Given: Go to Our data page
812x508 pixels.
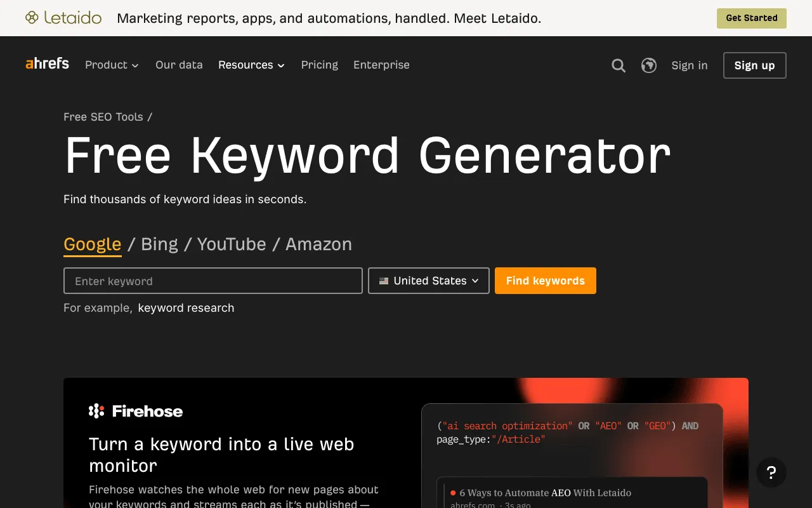Looking at the screenshot, I should pos(179,65).
